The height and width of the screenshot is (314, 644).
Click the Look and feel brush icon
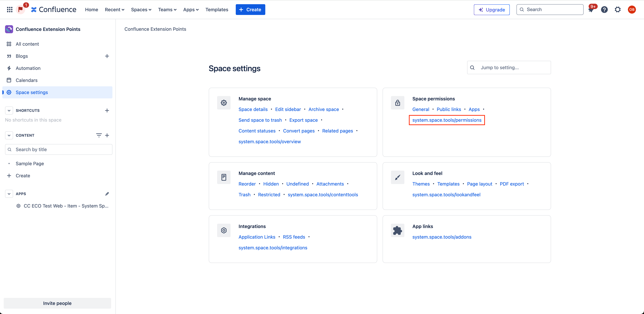click(398, 177)
